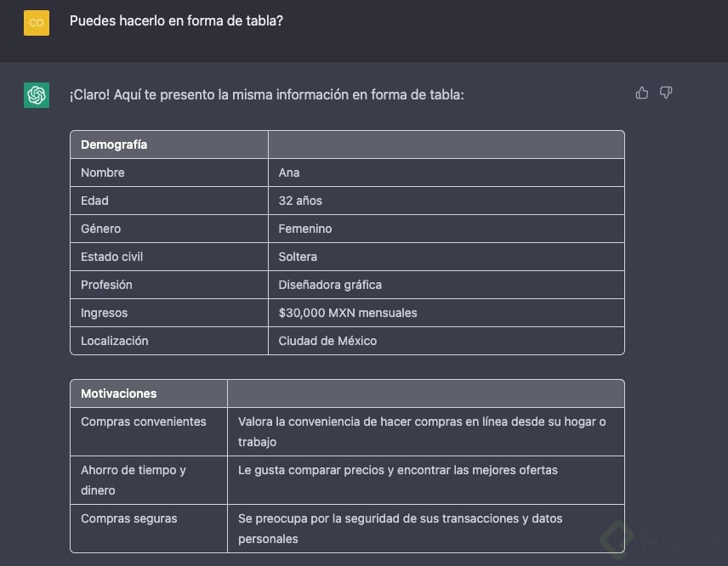The image size is (728, 566).
Task: Select the Demografía table header cell
Action: (114, 144)
